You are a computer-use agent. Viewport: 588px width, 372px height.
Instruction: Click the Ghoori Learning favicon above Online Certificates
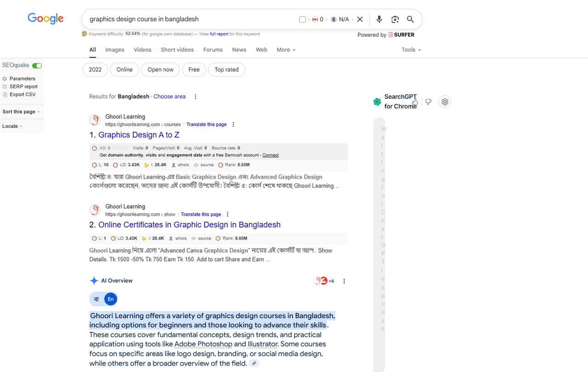click(x=95, y=210)
